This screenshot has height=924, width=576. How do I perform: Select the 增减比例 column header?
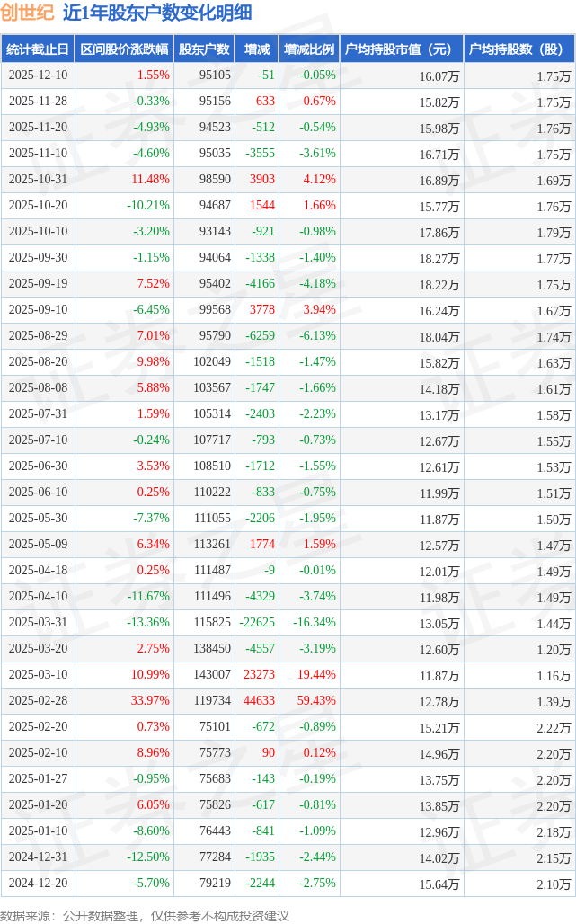(309, 49)
